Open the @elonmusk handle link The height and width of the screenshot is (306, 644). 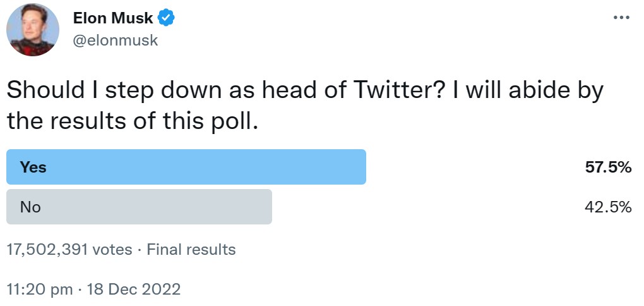coord(116,40)
